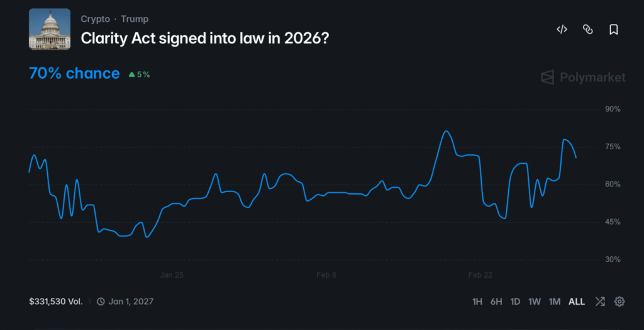Bookmark this Clarity Act market

pos(614,30)
